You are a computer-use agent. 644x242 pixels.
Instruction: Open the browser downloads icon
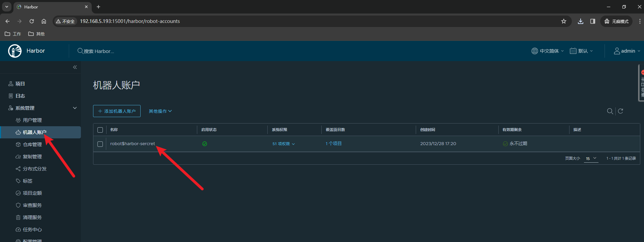581,21
